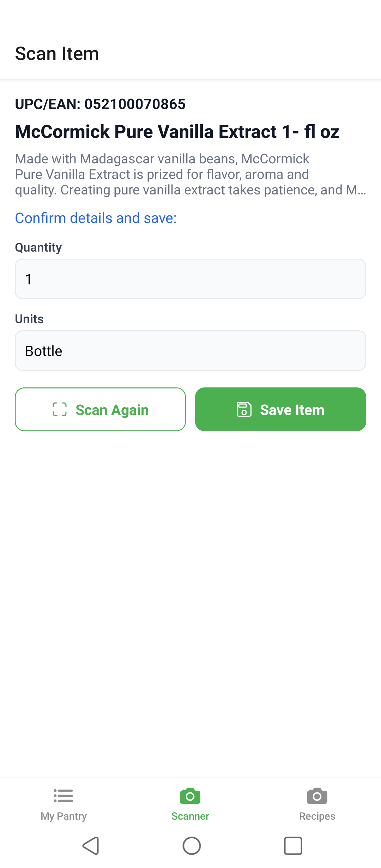Tap the Android recent apps square
Screen dimensions: 381x868
pyautogui.click(x=293, y=846)
